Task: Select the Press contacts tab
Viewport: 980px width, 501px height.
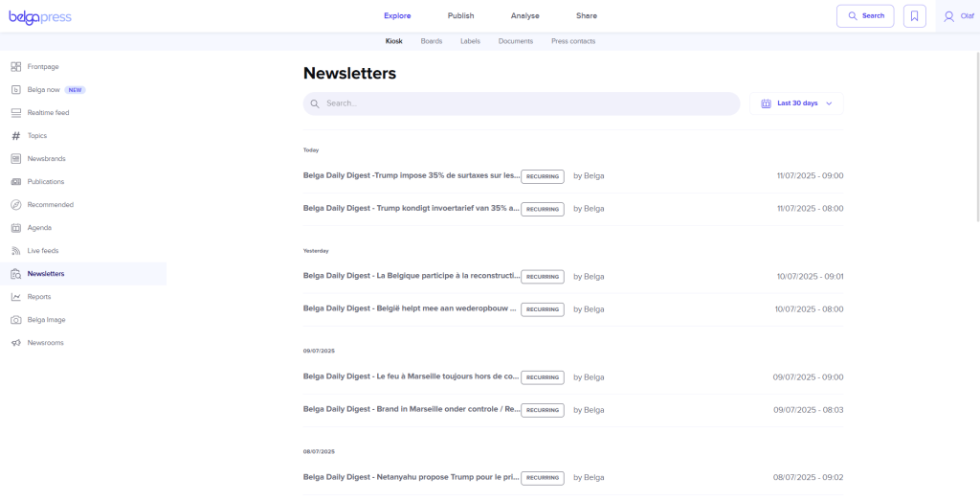Action: pos(572,41)
